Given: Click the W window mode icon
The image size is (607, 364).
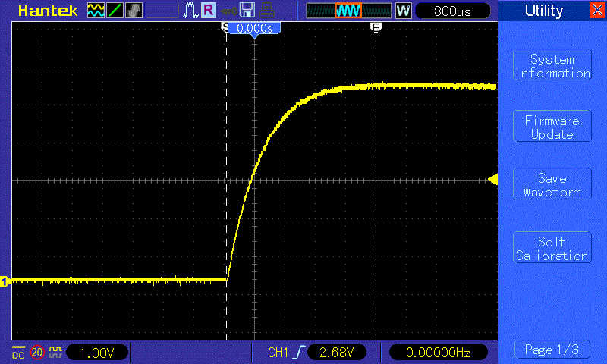Looking at the screenshot, I should [403, 11].
